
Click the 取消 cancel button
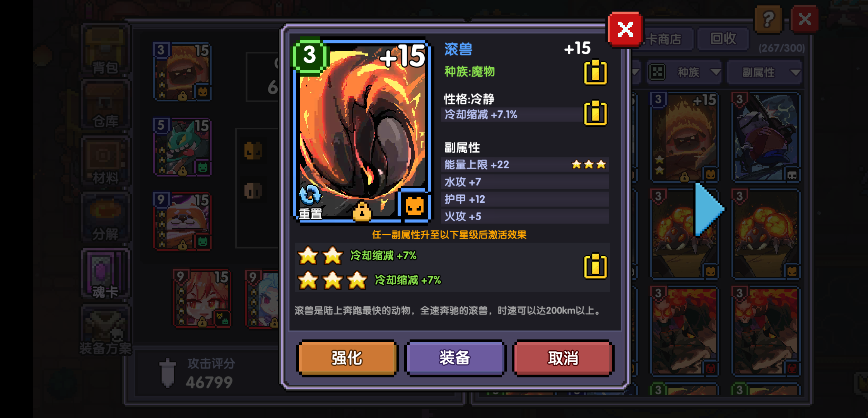[x=563, y=358]
